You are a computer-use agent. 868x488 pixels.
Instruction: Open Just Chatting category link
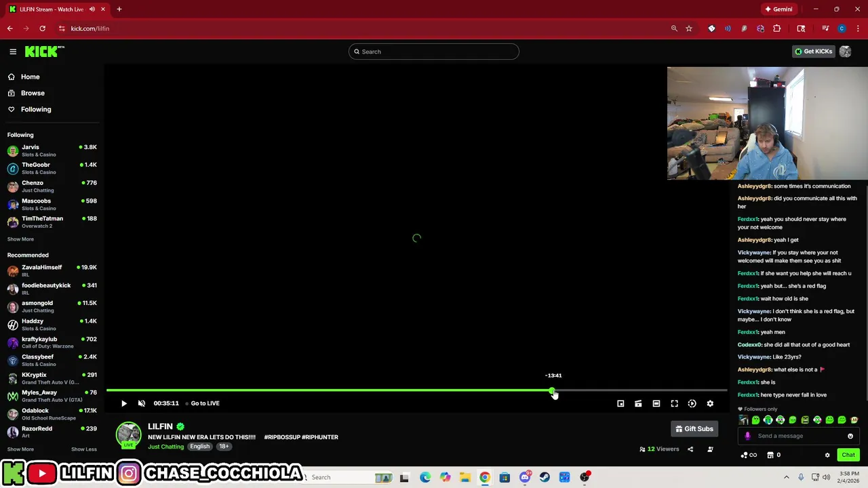pyautogui.click(x=166, y=447)
